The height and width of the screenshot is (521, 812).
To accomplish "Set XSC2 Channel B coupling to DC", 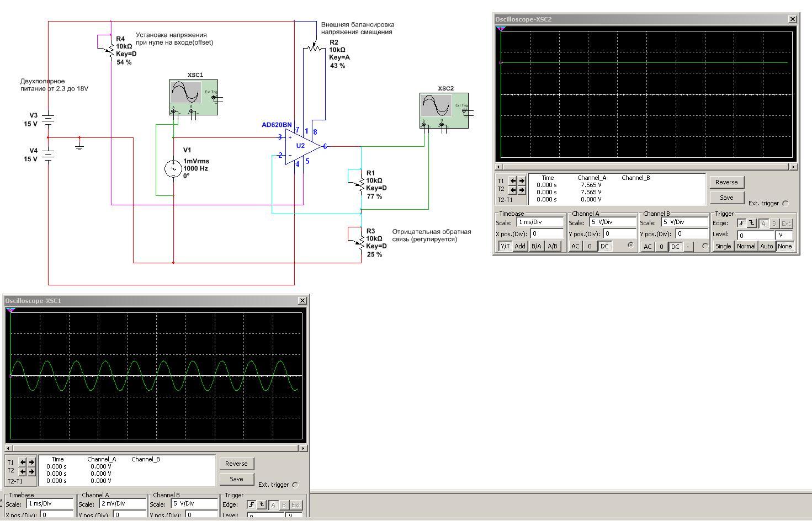I will tap(675, 247).
